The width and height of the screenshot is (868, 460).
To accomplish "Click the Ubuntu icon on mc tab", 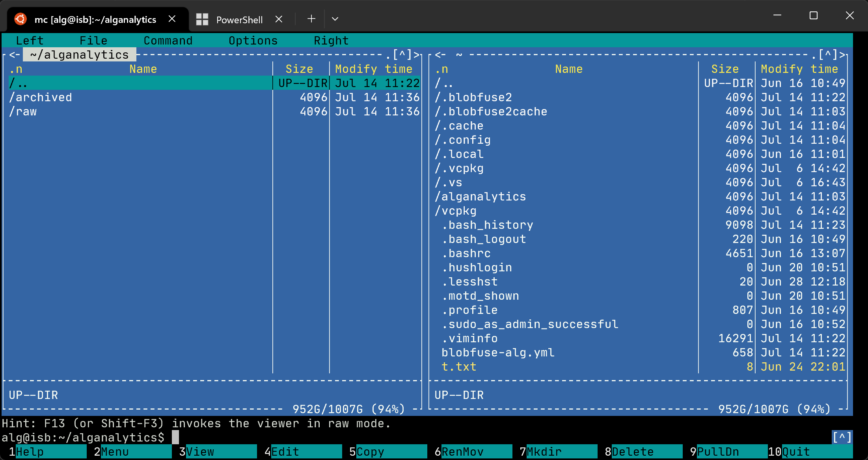I will (x=20, y=19).
